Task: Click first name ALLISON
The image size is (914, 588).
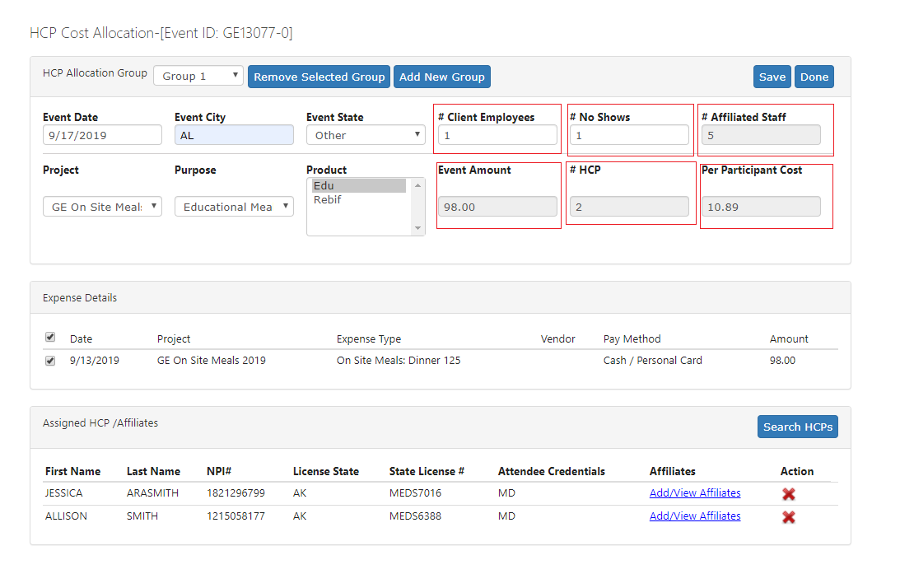Action: [x=66, y=516]
